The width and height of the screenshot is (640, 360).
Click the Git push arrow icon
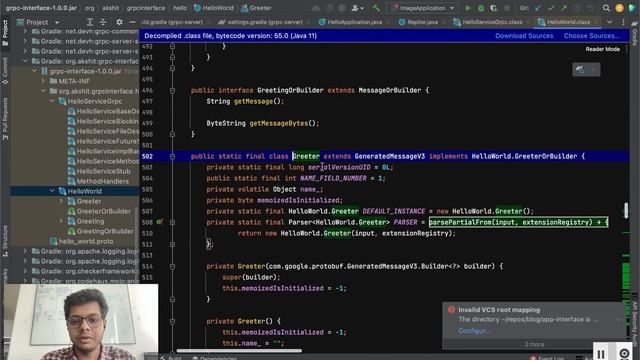click(x=564, y=8)
